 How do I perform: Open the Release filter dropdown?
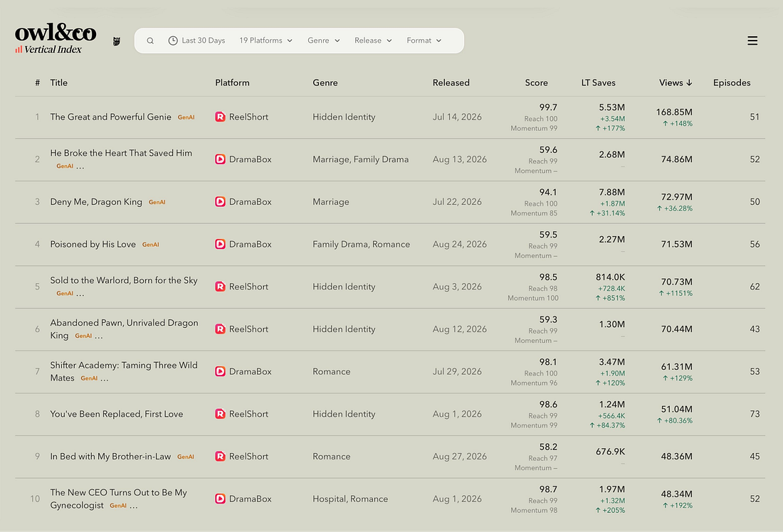tap(373, 41)
